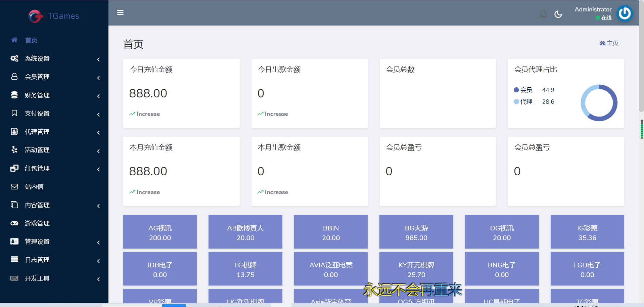Click the 系统设置 gears icon

coord(14,58)
